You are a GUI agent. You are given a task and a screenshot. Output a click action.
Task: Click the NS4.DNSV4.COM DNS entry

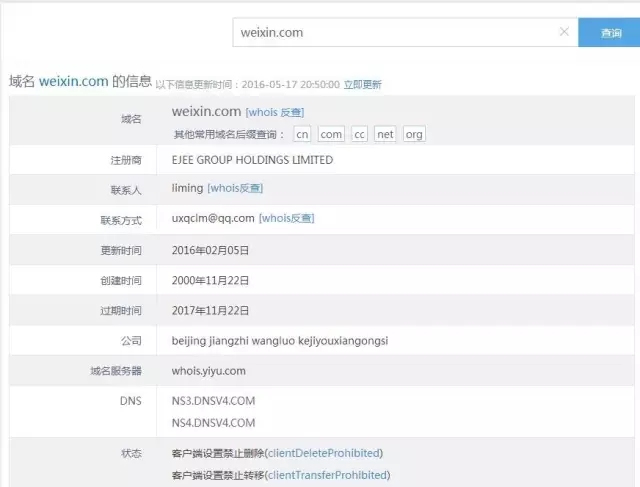coord(213,423)
